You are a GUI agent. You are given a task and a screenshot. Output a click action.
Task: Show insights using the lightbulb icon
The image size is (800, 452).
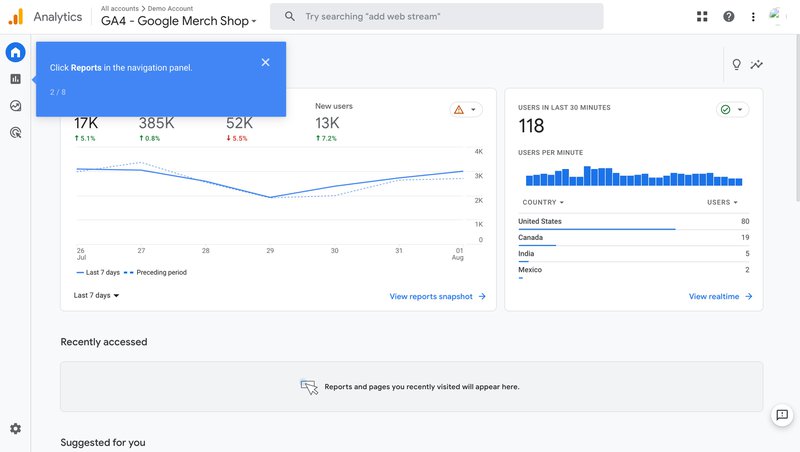pyautogui.click(x=737, y=65)
